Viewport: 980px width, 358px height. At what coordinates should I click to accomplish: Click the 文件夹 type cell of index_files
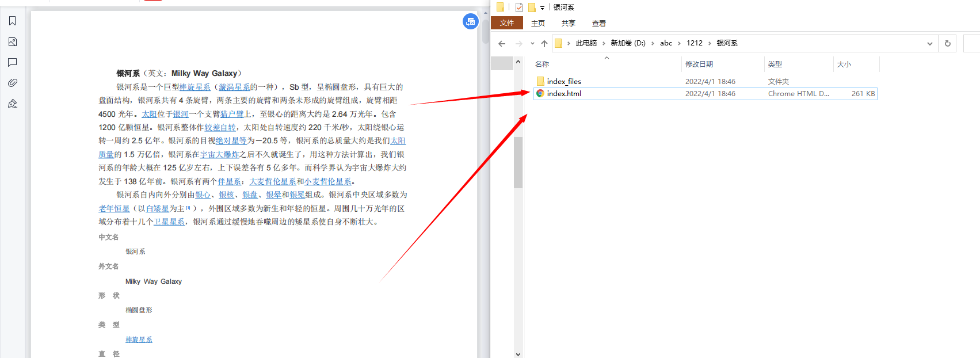click(x=779, y=81)
